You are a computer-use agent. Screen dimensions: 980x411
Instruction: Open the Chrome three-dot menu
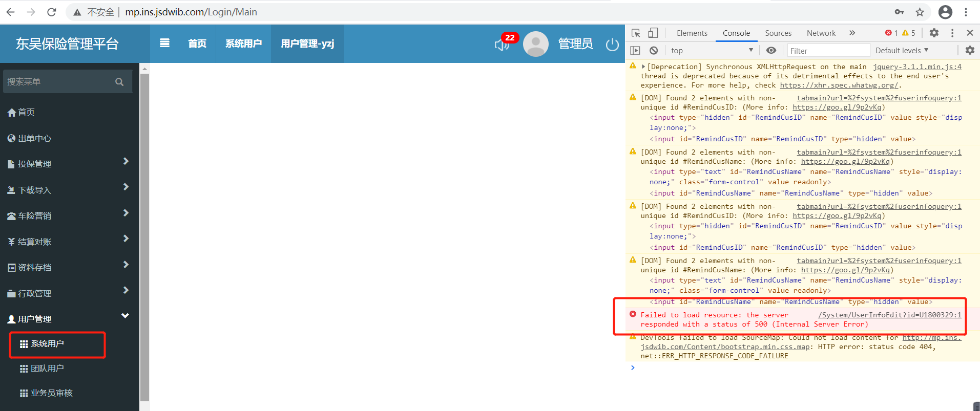(x=966, y=12)
